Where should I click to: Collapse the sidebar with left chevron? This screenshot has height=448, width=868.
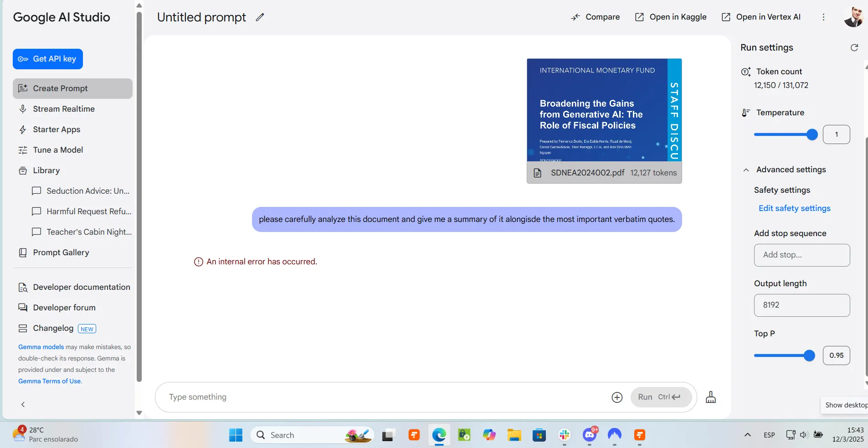[x=23, y=404]
